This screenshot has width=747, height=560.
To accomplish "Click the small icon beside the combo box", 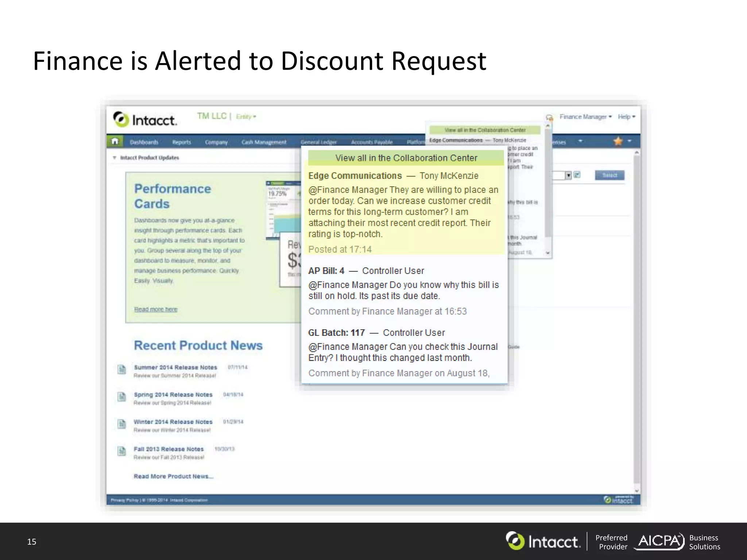I will pyautogui.click(x=577, y=175).
